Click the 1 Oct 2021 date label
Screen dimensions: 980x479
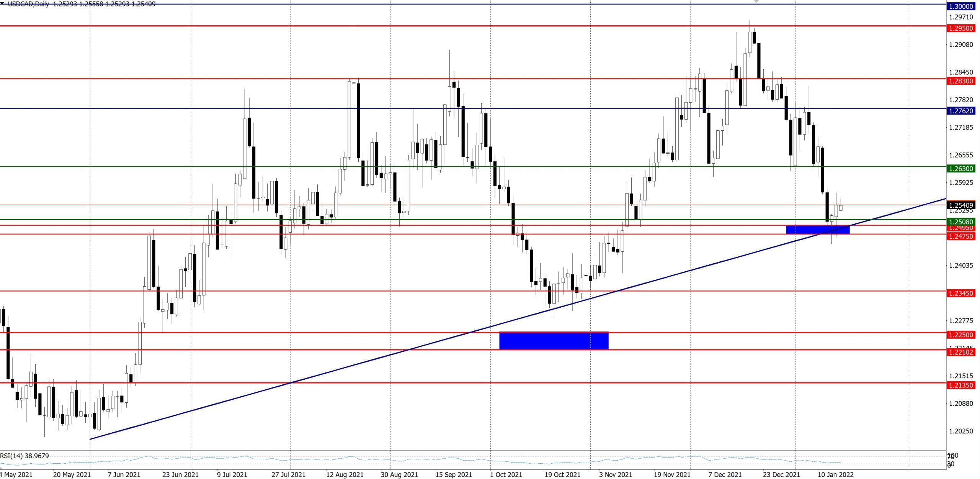(x=506, y=474)
